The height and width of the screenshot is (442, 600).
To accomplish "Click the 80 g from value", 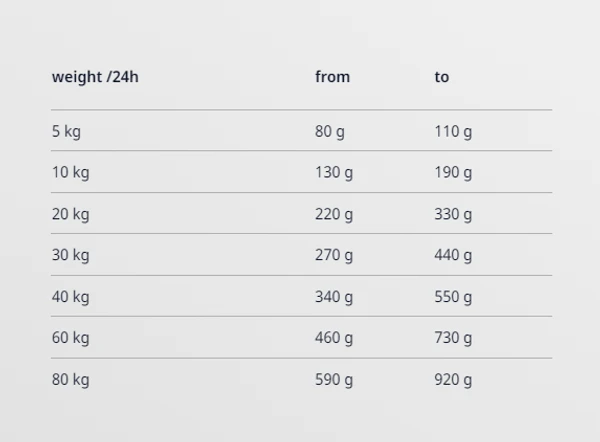I will pos(330,131).
